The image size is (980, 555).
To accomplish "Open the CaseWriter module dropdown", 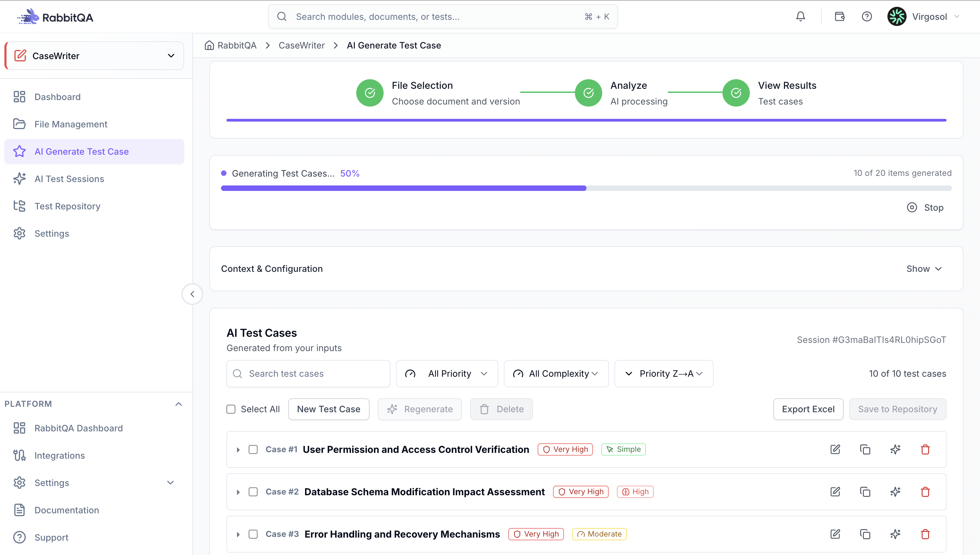I will point(94,56).
